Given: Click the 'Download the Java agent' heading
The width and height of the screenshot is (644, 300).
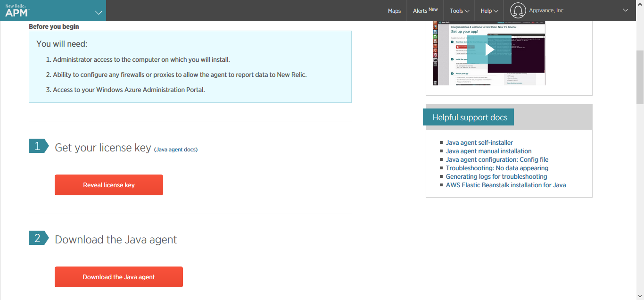Looking at the screenshot, I should [116, 240].
